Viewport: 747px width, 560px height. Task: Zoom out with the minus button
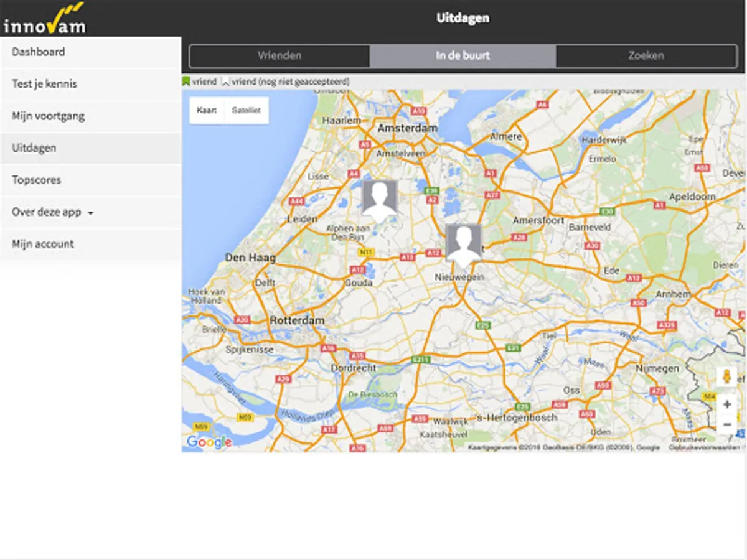[727, 424]
